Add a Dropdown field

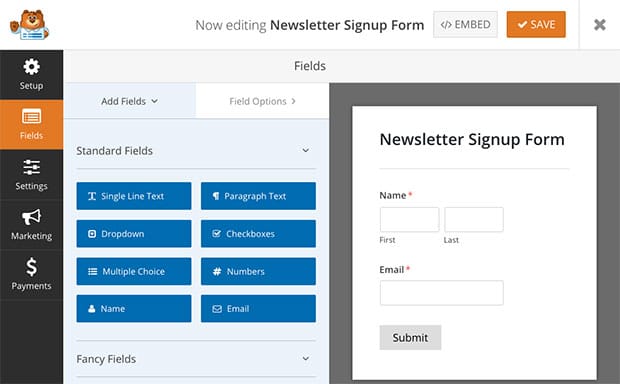[134, 234]
